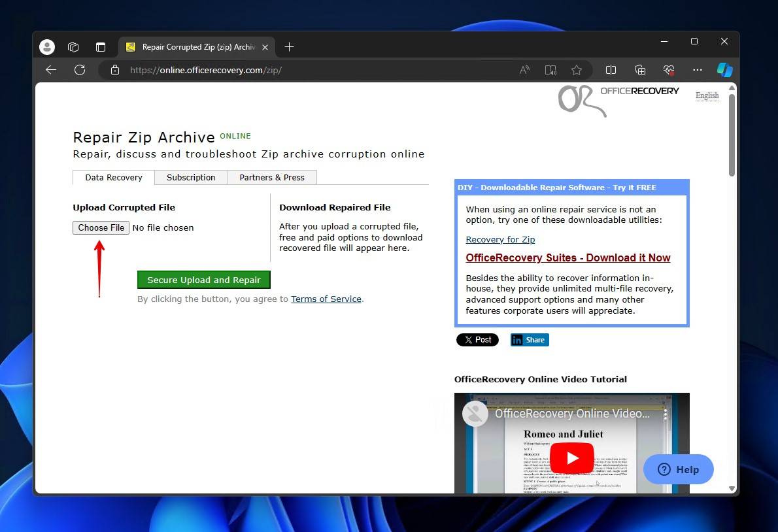
Task: Open the Collections icon in toolbar
Action: click(x=640, y=70)
